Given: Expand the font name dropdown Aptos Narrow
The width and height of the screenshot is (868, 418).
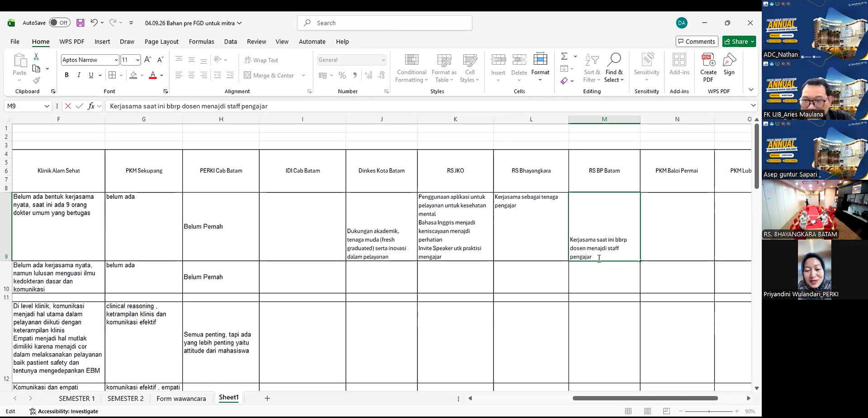Looking at the screenshot, I should (116, 60).
